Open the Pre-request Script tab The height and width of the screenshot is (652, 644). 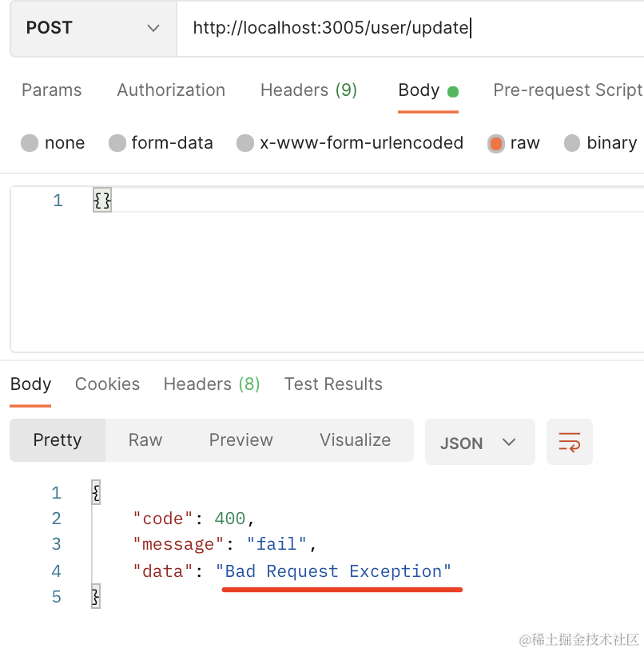pos(567,90)
